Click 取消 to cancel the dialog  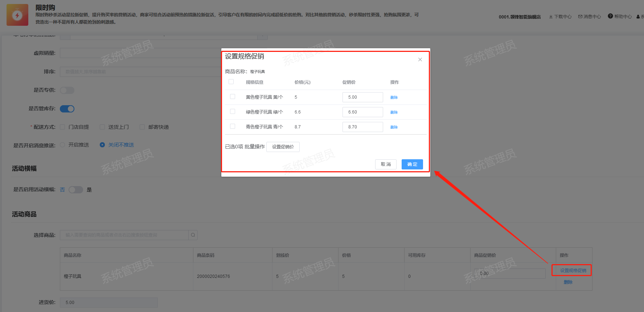click(386, 164)
